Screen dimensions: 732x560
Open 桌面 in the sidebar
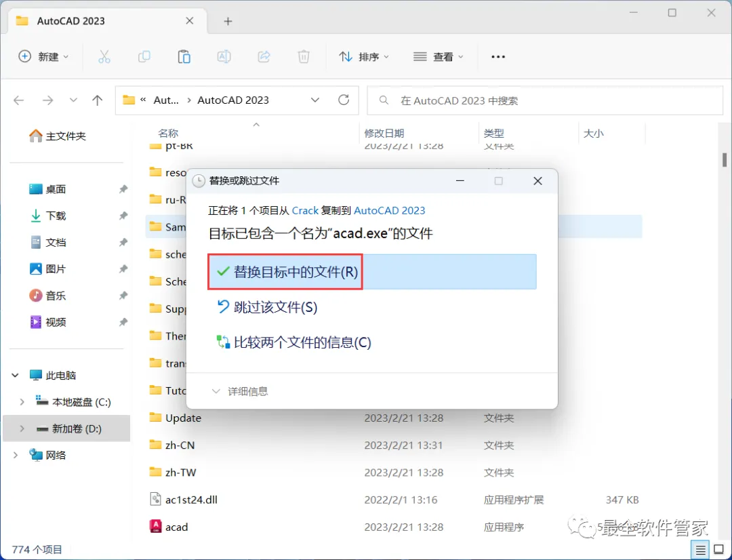[55, 189]
